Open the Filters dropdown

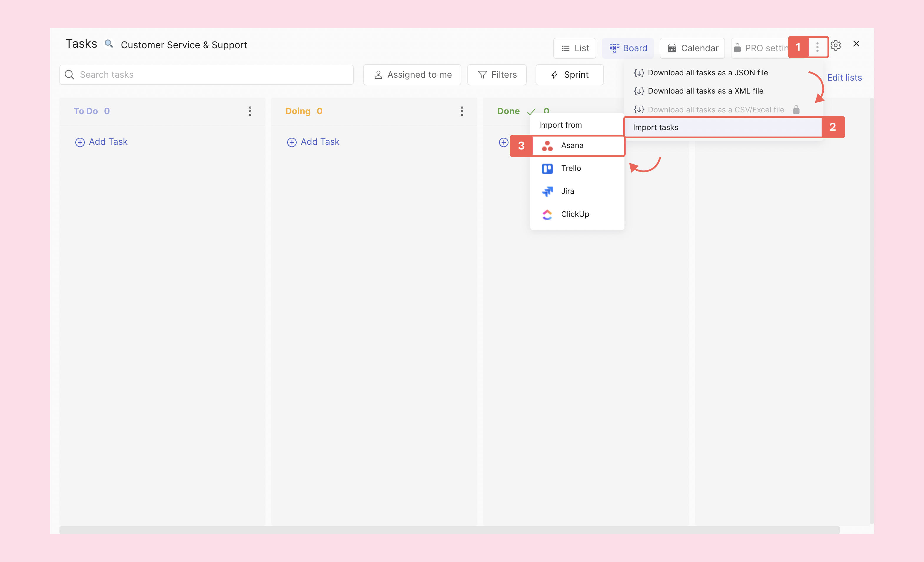tap(497, 75)
